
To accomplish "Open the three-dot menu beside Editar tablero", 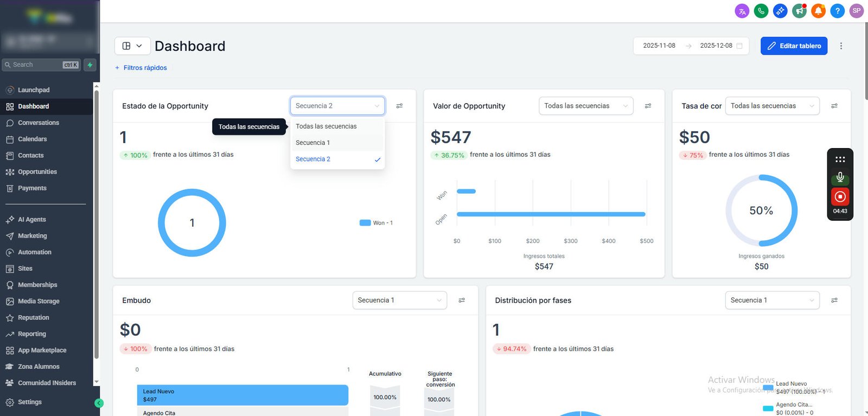I will [x=841, y=46].
